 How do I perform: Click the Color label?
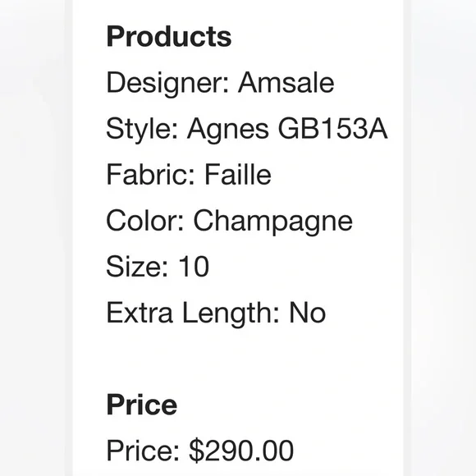[x=145, y=221]
